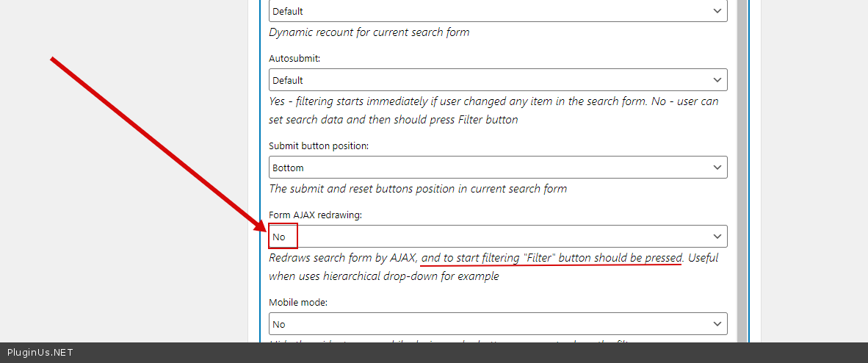Expand the Submit button position dropdown
The height and width of the screenshot is (363, 868).
coord(485,168)
